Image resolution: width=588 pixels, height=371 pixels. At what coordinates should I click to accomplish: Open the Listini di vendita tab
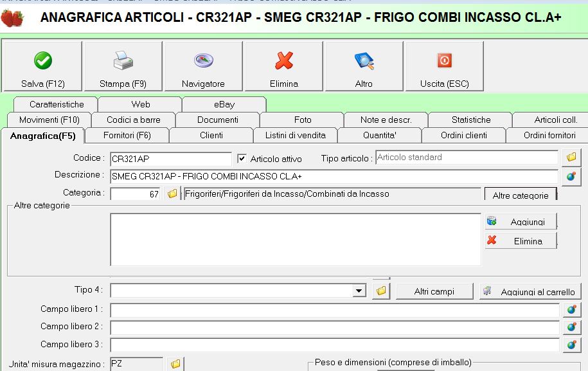tap(296, 135)
